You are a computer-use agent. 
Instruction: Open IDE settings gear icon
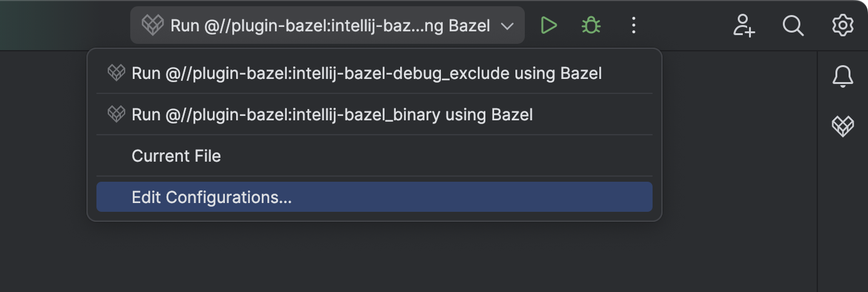[x=842, y=26]
